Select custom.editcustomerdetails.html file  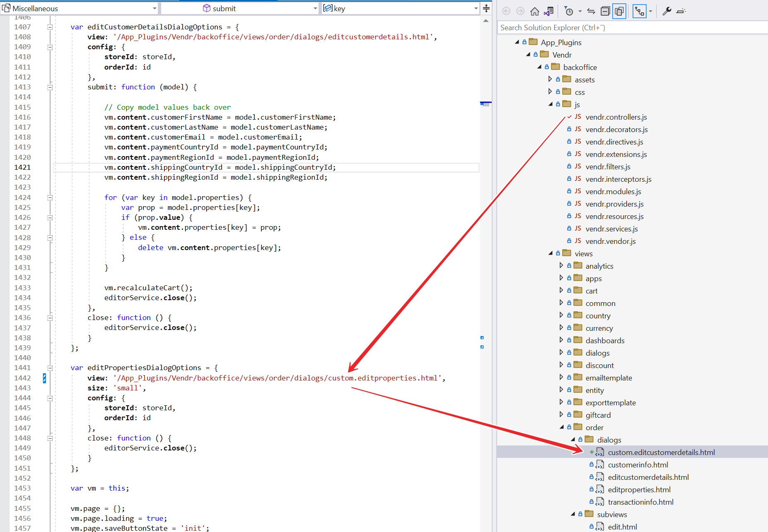tap(661, 453)
